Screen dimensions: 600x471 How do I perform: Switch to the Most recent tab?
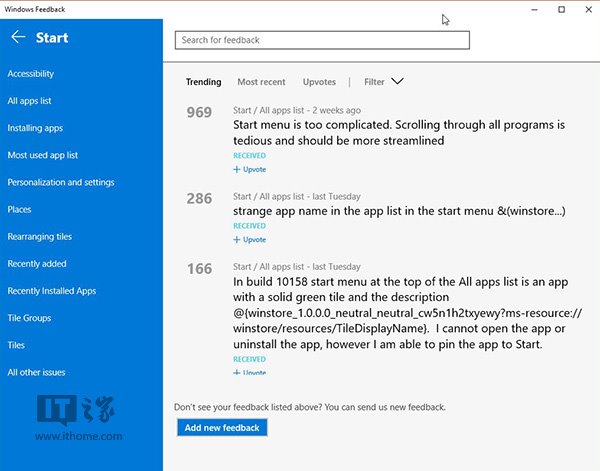click(261, 82)
